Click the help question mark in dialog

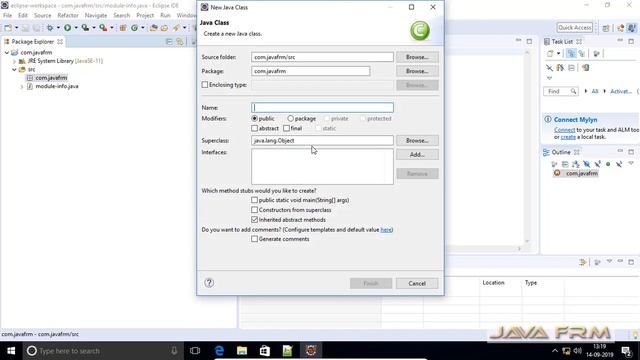click(x=209, y=283)
